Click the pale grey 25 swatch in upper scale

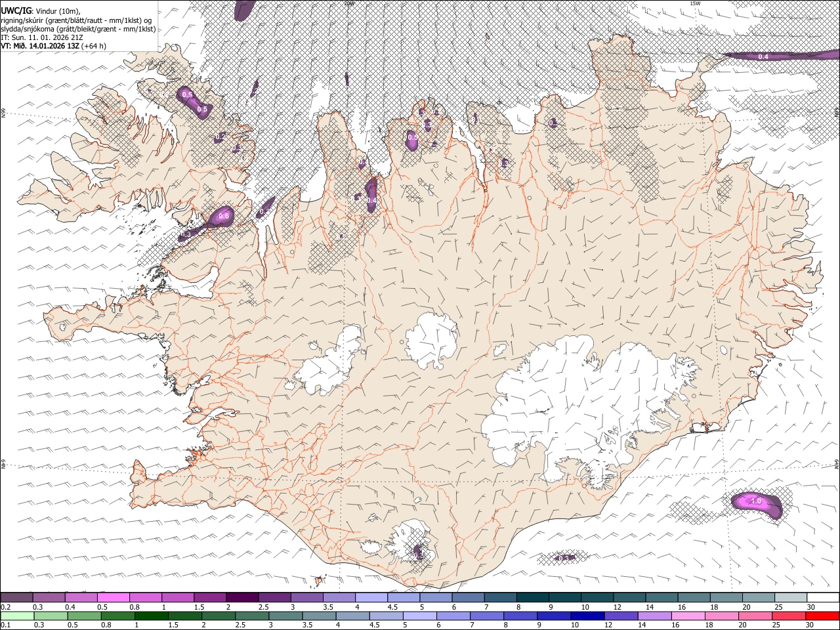click(791, 598)
